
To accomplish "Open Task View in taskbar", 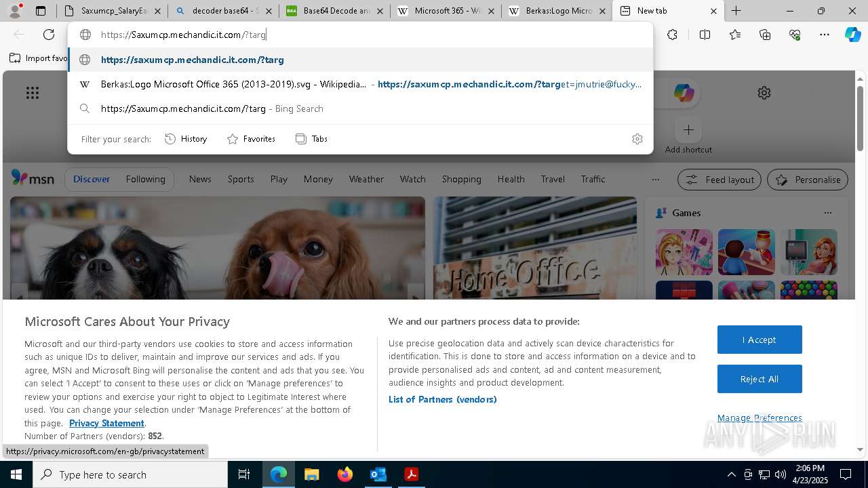I will coord(244,474).
